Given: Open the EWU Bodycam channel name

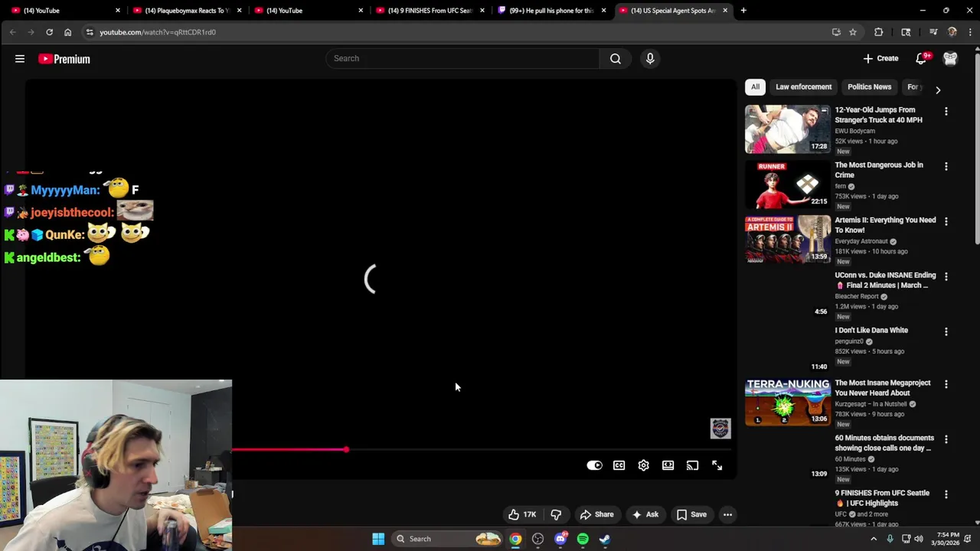Looking at the screenshot, I should pos(854,131).
